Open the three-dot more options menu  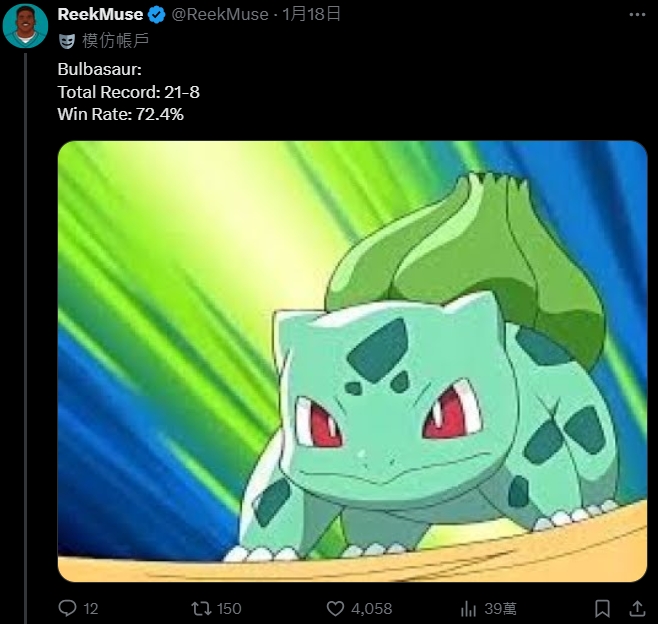(x=637, y=15)
